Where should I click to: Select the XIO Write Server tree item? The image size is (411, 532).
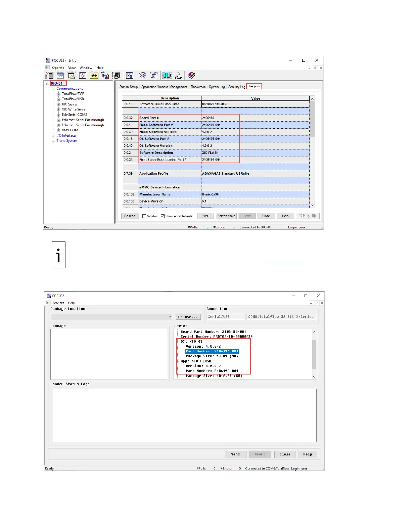coord(74,109)
